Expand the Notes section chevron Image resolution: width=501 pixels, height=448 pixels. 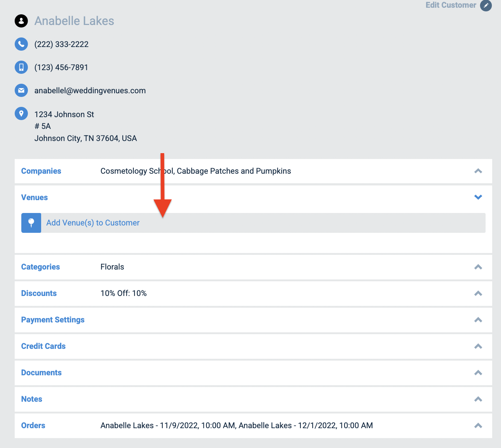point(478,399)
